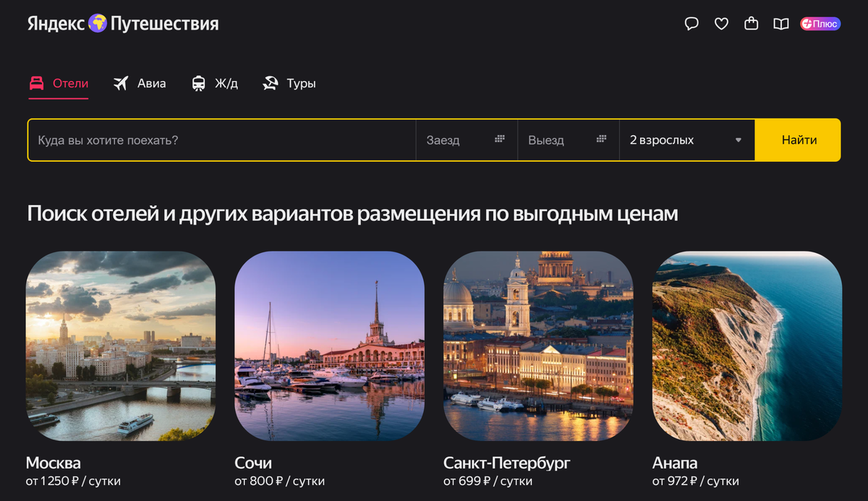This screenshot has height=501, width=868.
Task: Click the guests dropdown arrow
Action: [739, 140]
